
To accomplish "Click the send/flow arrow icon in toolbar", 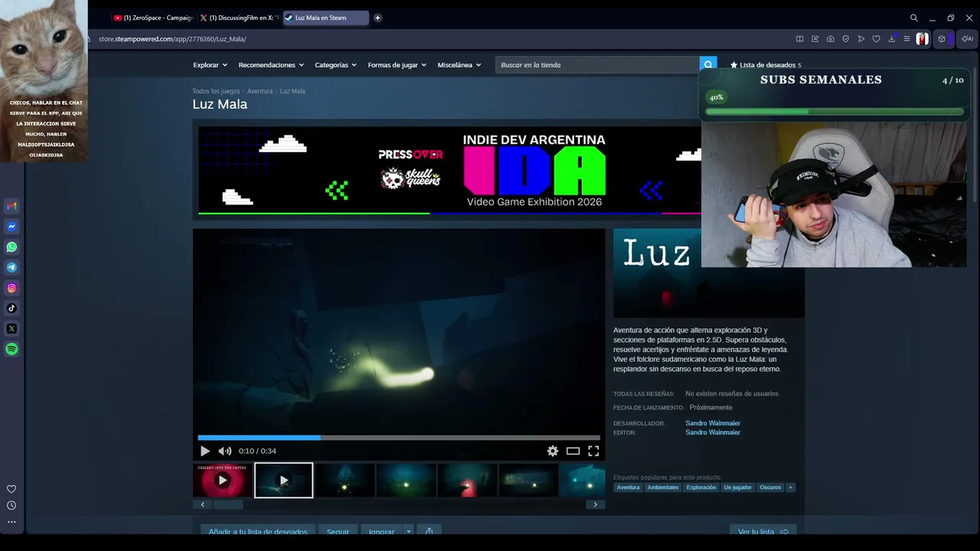I will point(861,39).
